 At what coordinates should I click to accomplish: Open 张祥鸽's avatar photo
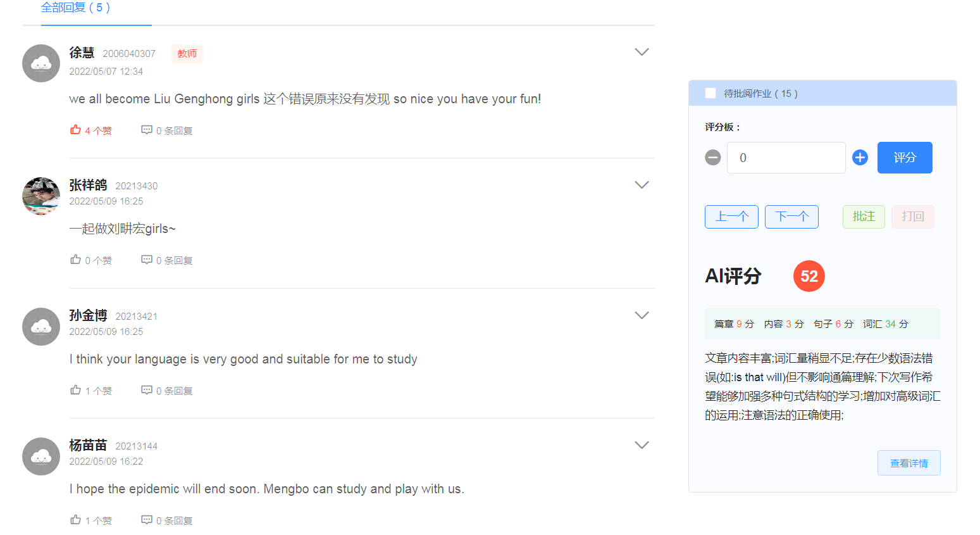coord(41,196)
